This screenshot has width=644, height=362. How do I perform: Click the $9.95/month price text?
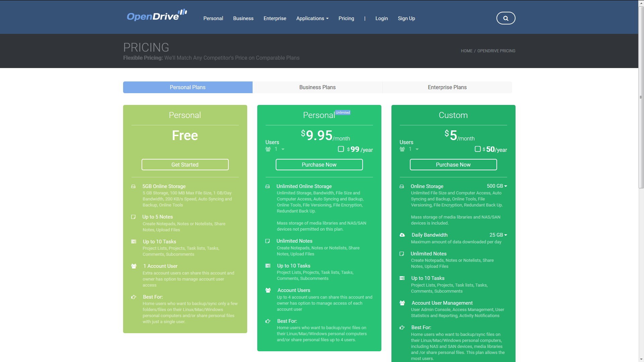point(325,135)
